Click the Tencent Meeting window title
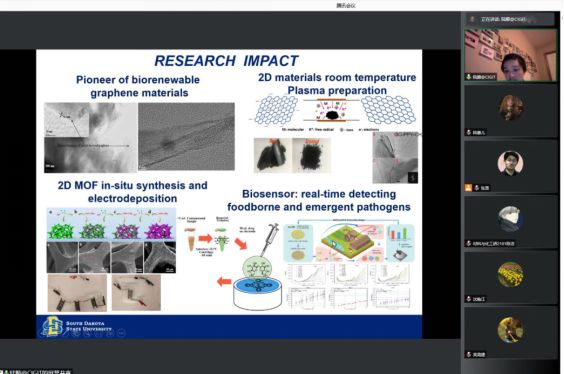The width and height of the screenshot is (564, 374). 346,5
